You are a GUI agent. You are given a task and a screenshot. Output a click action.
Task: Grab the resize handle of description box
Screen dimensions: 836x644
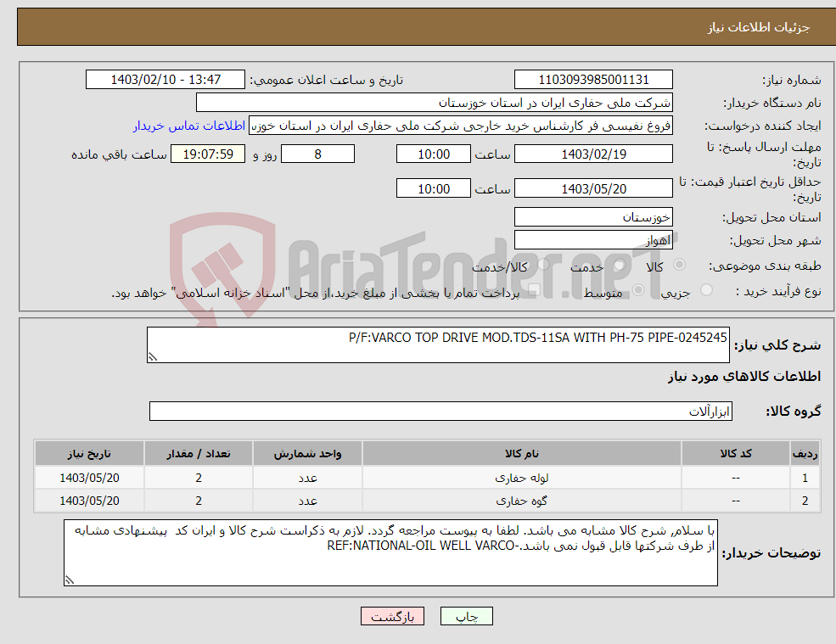(x=153, y=357)
